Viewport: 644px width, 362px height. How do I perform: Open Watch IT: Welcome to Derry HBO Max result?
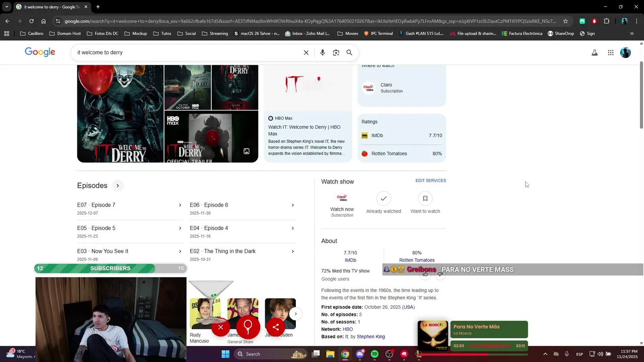304,130
